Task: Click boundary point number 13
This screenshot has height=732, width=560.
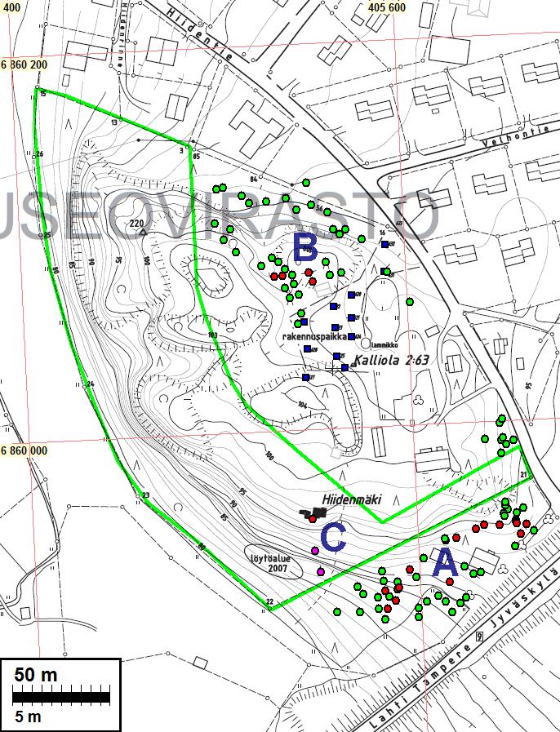Action: (114, 122)
